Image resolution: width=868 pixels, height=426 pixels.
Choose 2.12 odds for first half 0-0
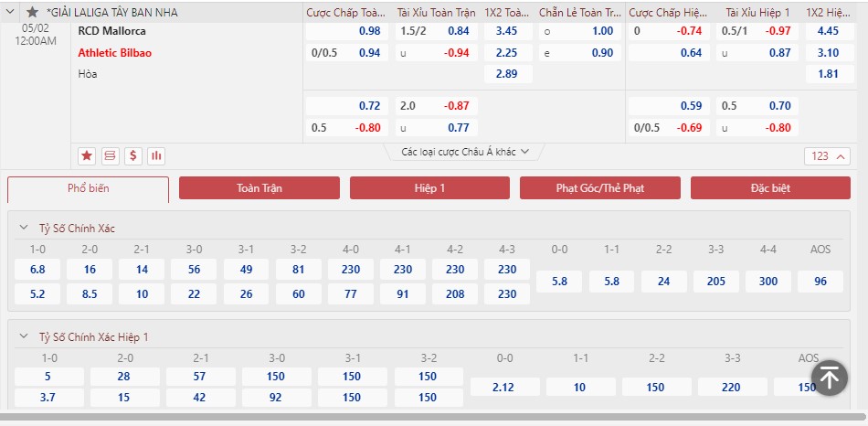[505, 387]
